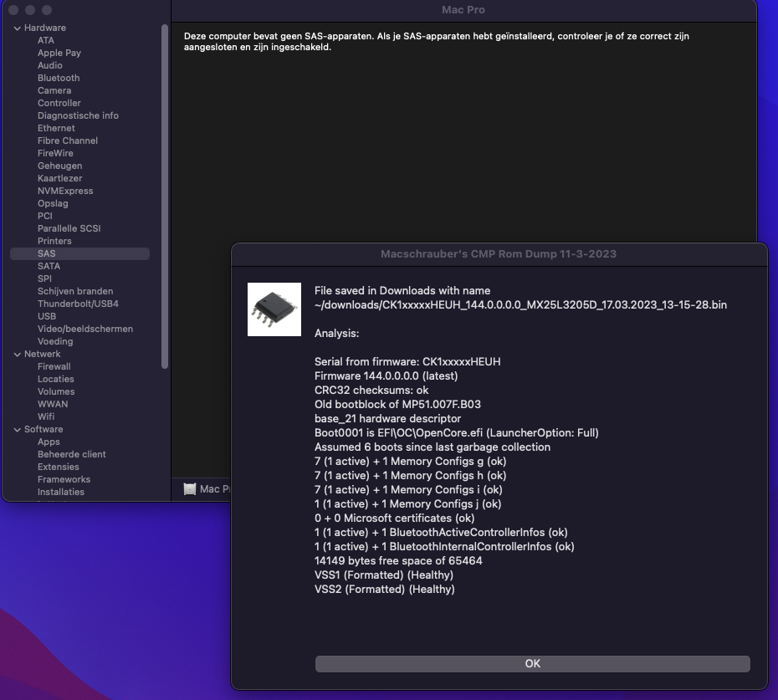Collapse the Hardware section

coord(18,28)
